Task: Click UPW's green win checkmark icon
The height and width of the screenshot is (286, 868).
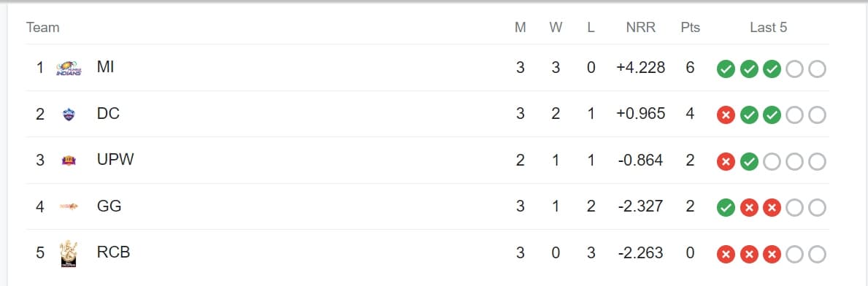Action: point(749,162)
